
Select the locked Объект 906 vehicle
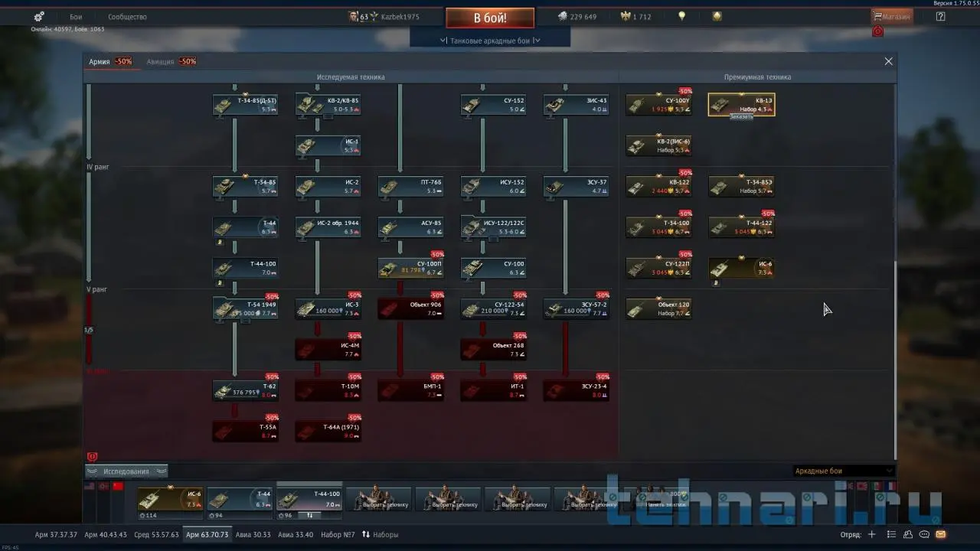click(x=410, y=309)
